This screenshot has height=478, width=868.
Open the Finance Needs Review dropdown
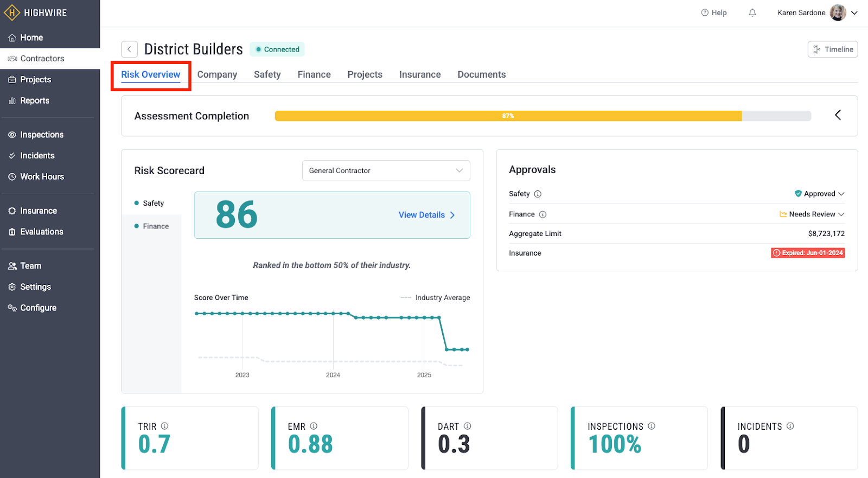812,215
